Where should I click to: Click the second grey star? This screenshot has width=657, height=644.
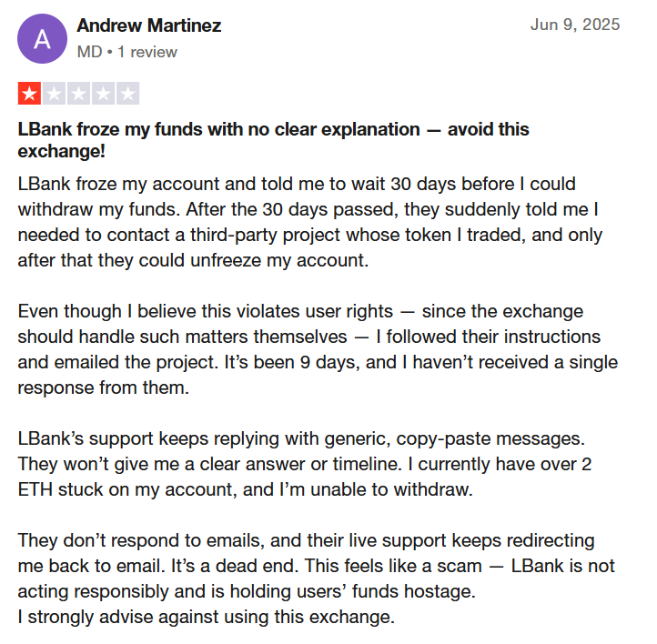54,93
